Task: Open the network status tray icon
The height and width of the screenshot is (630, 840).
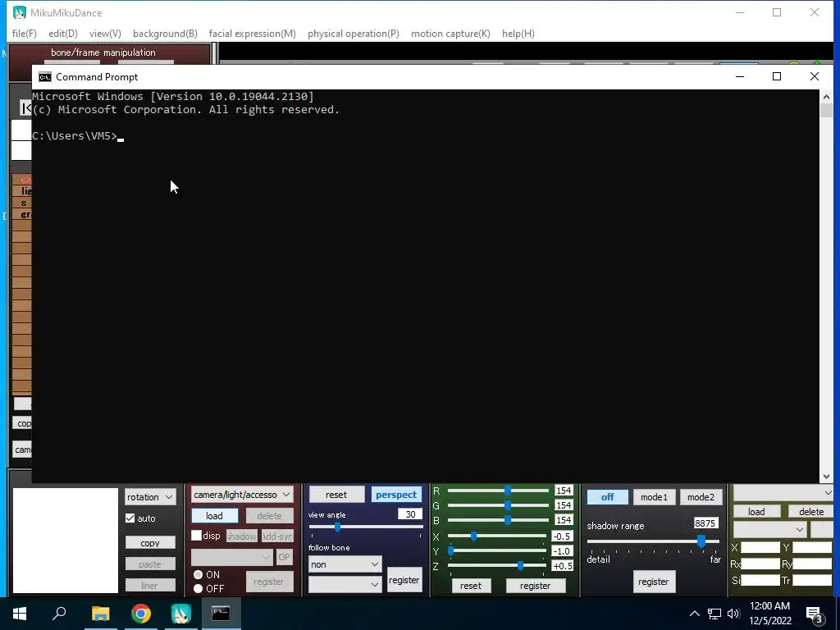Action: (x=714, y=614)
